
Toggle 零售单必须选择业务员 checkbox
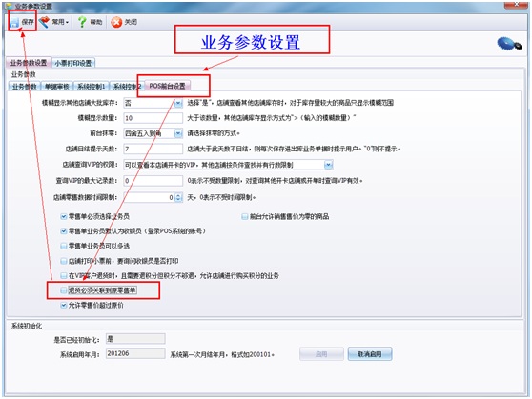(64, 216)
